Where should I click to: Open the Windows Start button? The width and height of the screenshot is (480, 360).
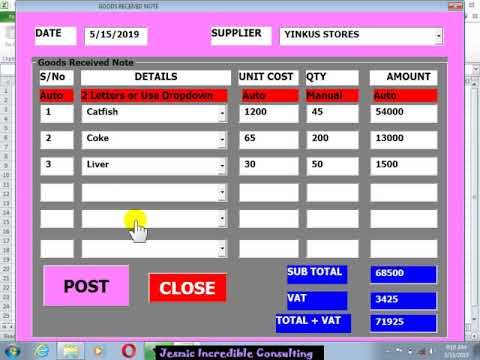coord(12,351)
